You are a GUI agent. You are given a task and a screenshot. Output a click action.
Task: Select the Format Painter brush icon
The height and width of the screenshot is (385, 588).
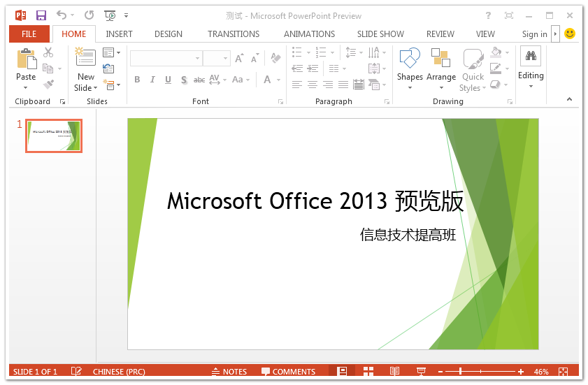pos(48,85)
